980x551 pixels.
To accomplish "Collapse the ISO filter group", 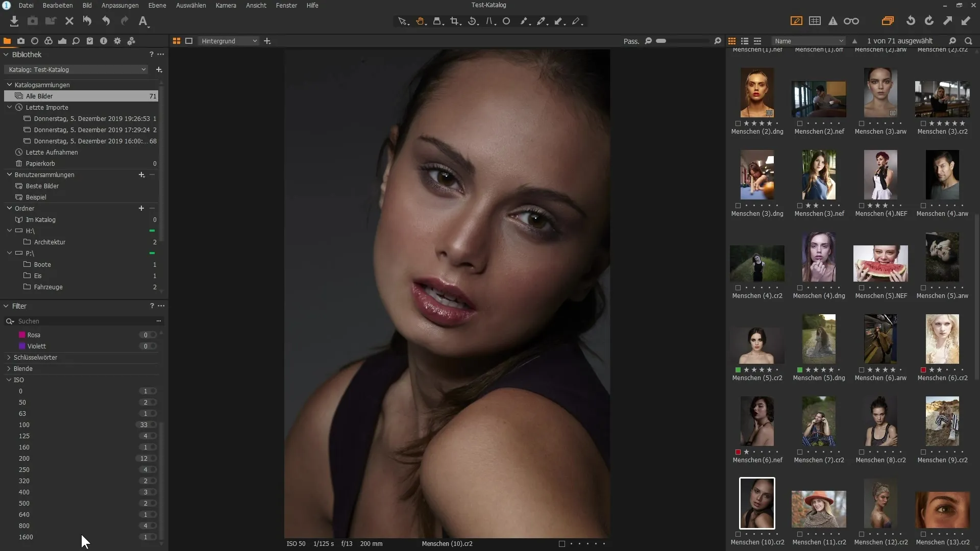I will click(x=9, y=380).
